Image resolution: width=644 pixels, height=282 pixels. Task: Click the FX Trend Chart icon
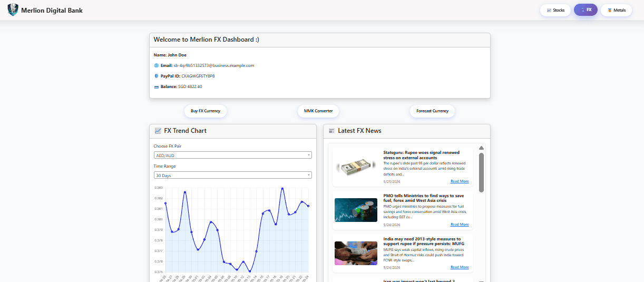click(x=158, y=131)
